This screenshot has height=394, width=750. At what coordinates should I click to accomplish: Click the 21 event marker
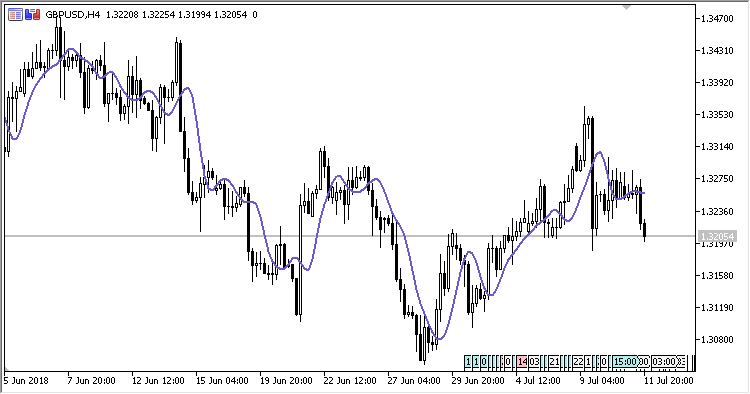click(554, 362)
